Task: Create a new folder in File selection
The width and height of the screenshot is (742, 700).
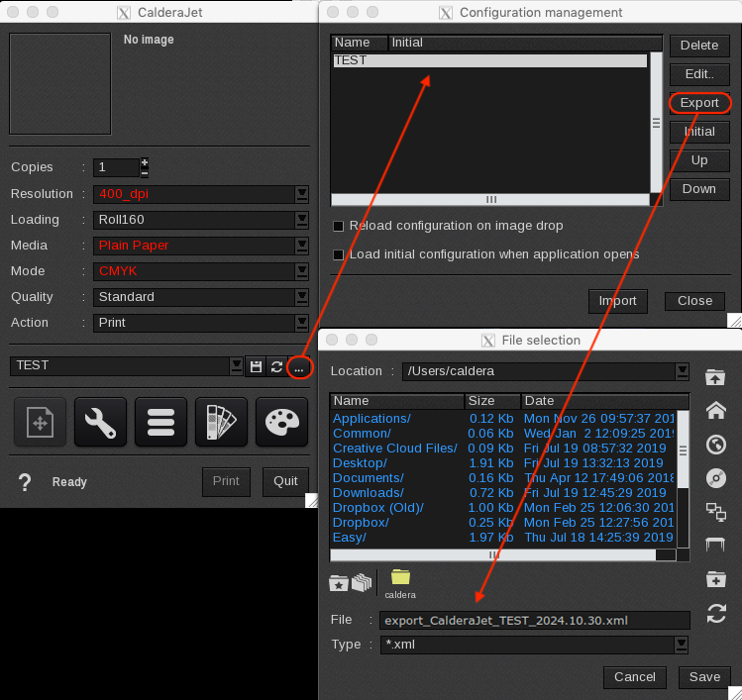Action: click(715, 579)
